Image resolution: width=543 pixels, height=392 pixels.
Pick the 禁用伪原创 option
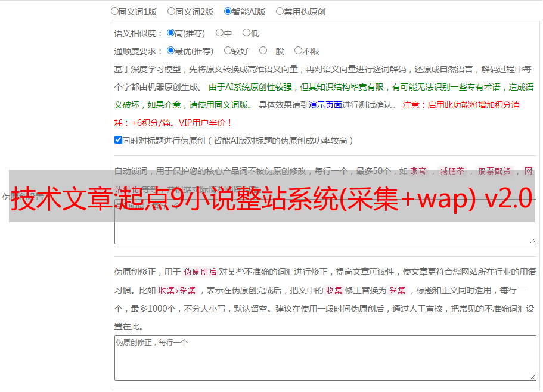coord(280,11)
